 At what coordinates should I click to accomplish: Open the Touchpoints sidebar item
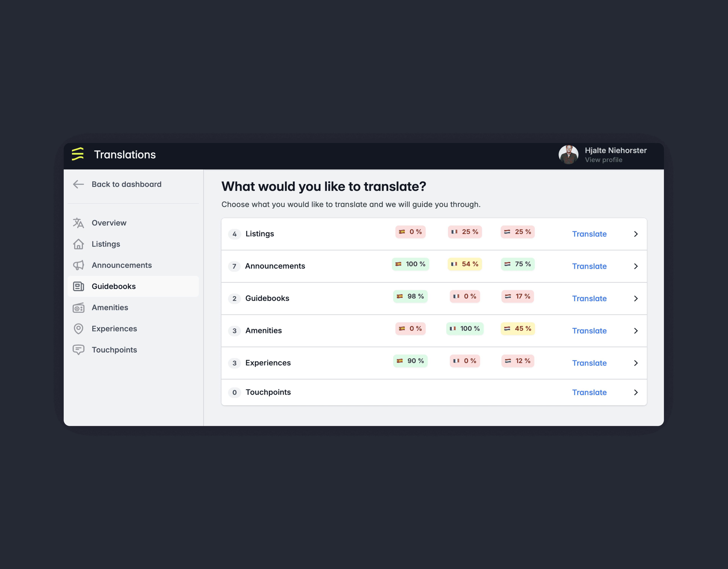133,350
